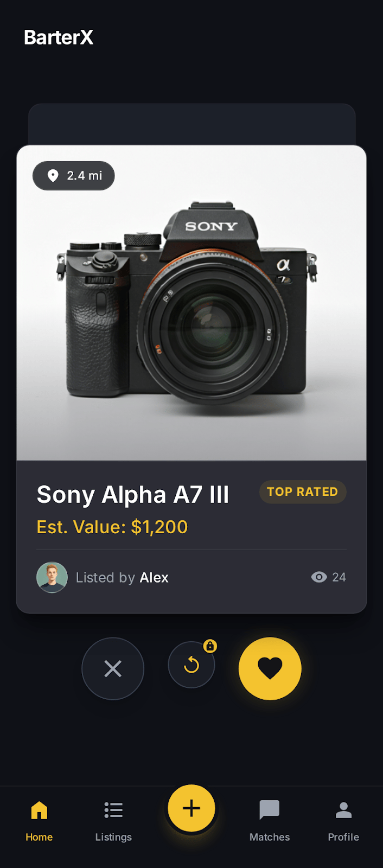Tap the yellow plus add listing button
The image size is (383, 868).
[191, 808]
